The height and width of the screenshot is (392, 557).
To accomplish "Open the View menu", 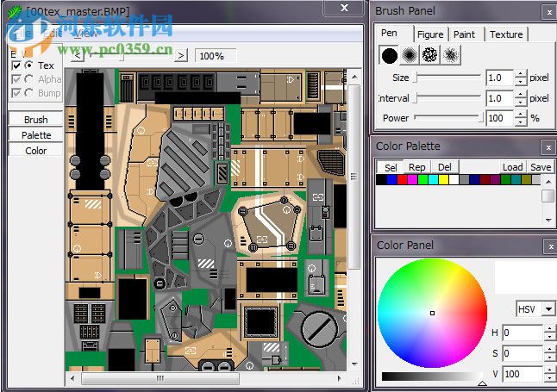I will pos(85,34).
